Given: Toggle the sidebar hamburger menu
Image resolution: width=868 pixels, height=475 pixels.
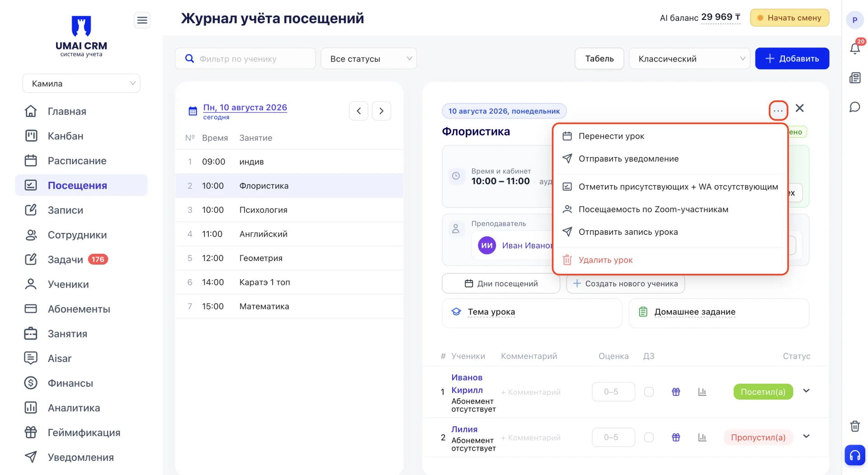Looking at the screenshot, I should [x=142, y=20].
